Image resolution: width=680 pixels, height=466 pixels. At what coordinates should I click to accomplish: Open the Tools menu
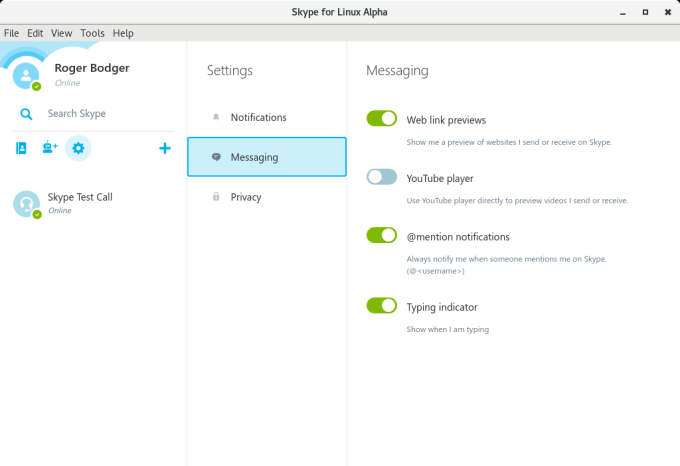[92, 33]
